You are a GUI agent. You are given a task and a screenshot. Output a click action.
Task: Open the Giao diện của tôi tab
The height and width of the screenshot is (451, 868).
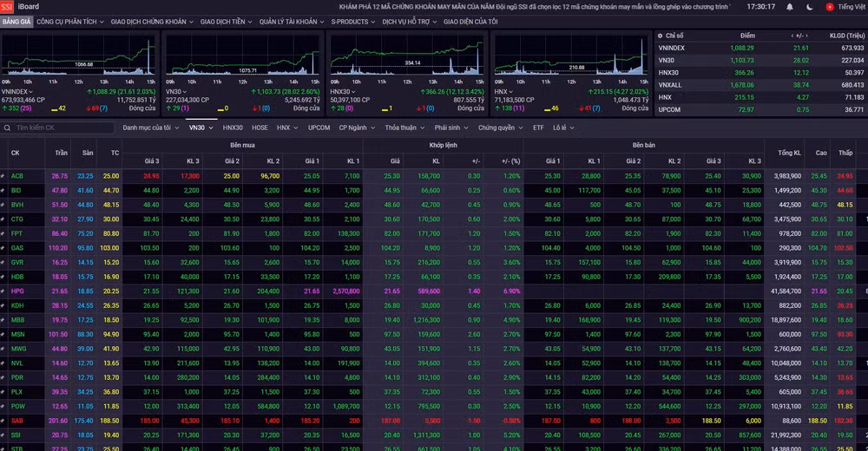[x=470, y=22]
